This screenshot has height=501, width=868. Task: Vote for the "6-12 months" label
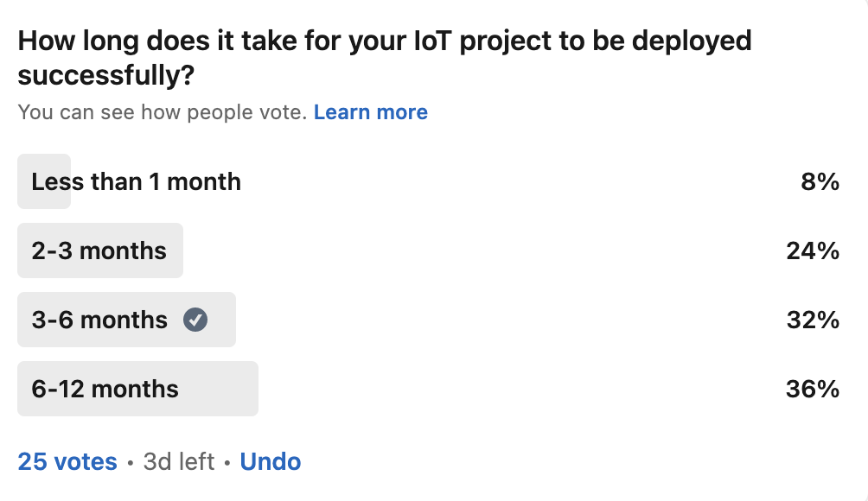coord(105,390)
